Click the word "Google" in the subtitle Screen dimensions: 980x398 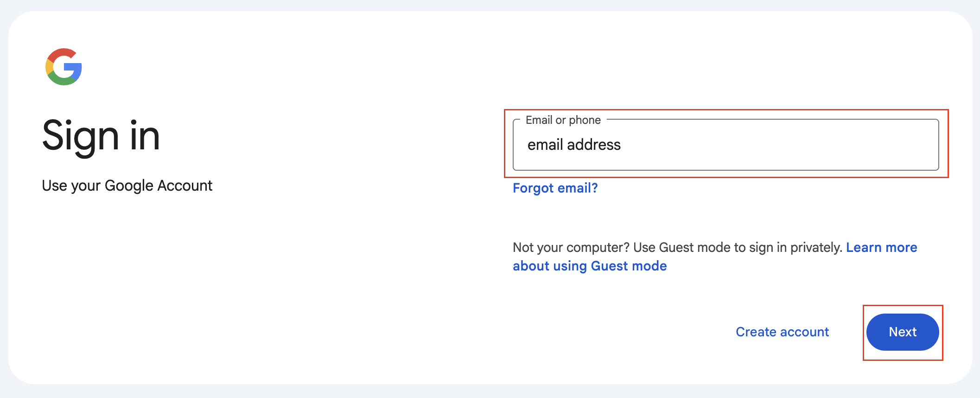(129, 186)
